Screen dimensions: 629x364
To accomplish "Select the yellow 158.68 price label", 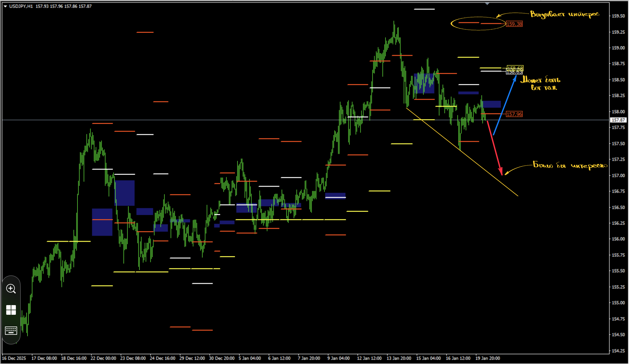I will pos(515,68).
